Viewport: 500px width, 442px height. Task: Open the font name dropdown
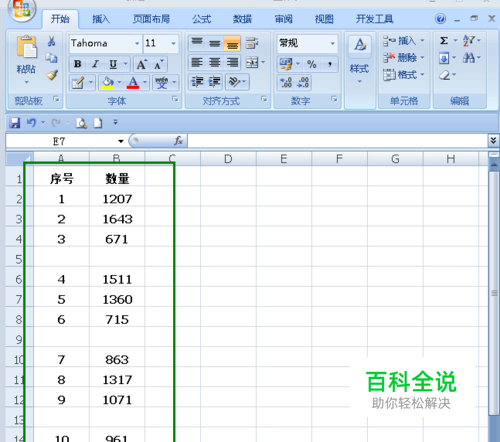click(137, 43)
